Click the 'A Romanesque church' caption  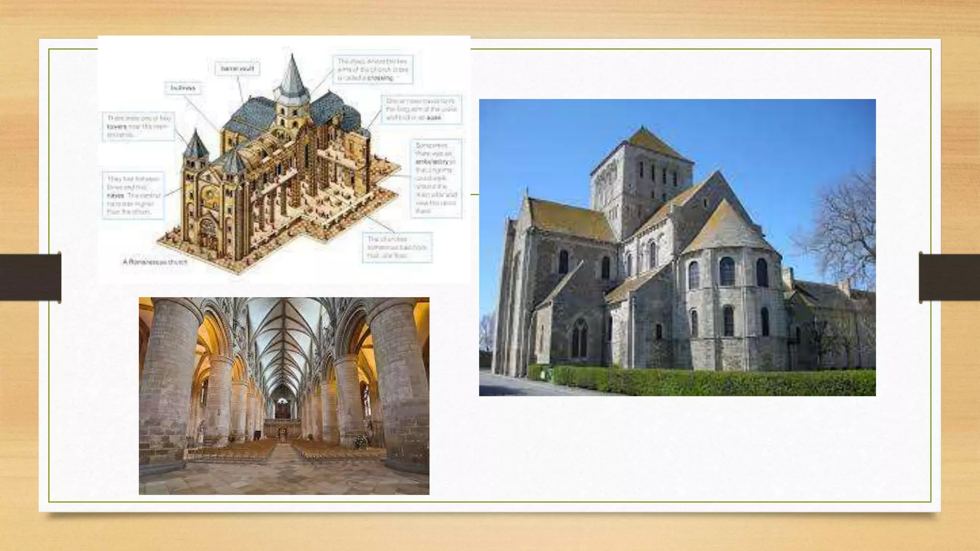coord(155,262)
